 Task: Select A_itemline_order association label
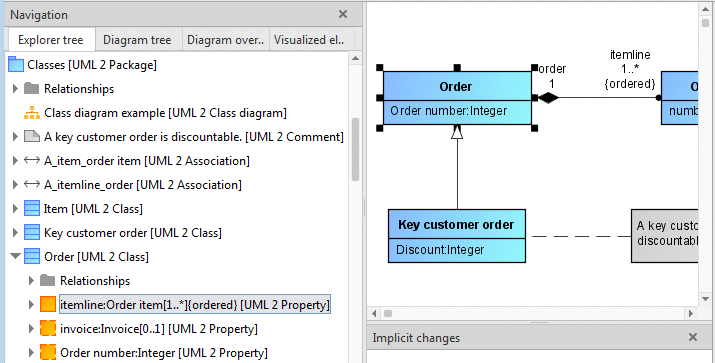(143, 185)
